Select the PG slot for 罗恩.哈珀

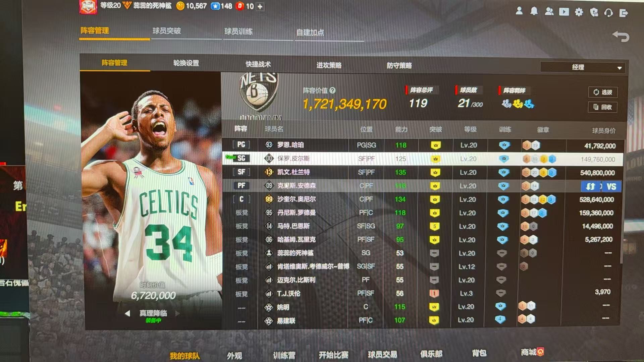coord(241,144)
